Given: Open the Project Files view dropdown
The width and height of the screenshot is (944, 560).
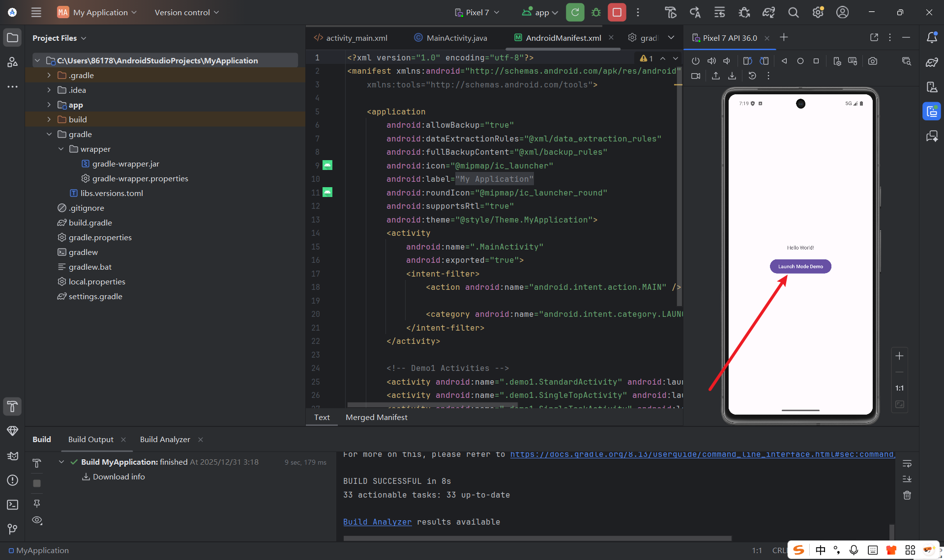Looking at the screenshot, I should pos(59,38).
